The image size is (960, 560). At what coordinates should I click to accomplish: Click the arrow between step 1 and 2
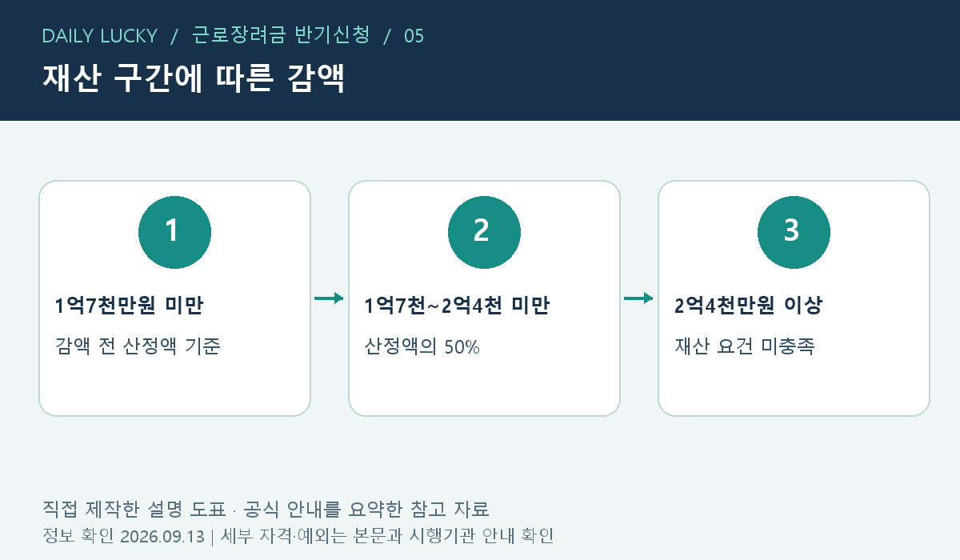pyautogui.click(x=329, y=298)
